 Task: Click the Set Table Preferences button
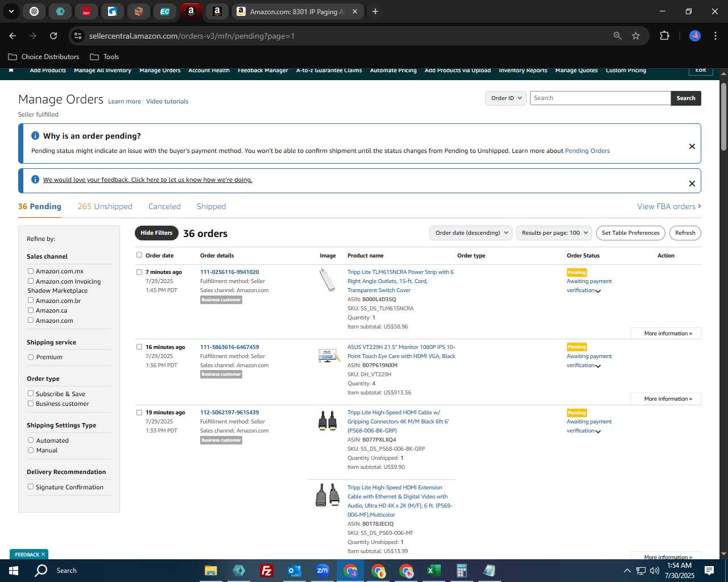[x=630, y=232]
